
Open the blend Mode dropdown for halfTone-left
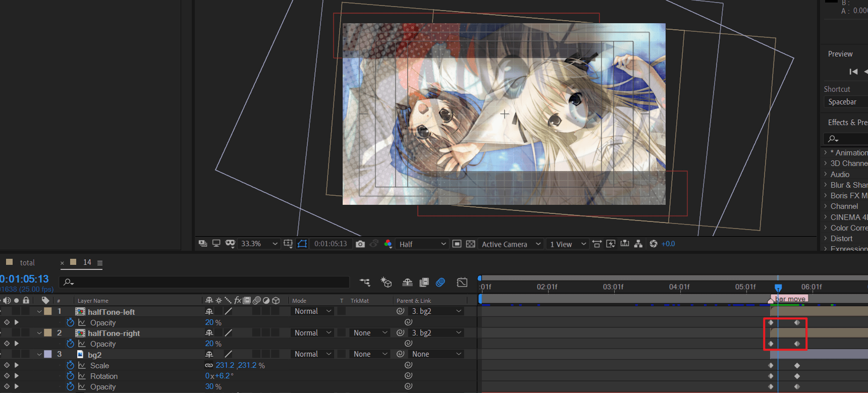313,311
